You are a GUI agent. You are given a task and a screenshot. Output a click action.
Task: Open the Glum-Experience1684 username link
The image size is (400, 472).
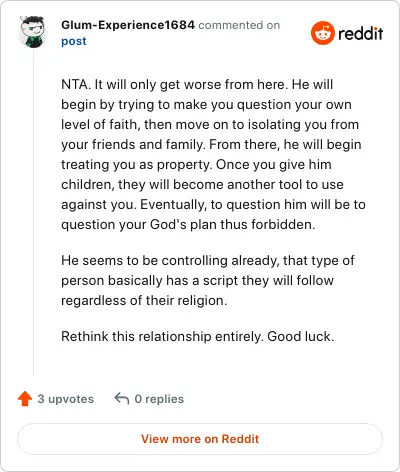(x=128, y=25)
